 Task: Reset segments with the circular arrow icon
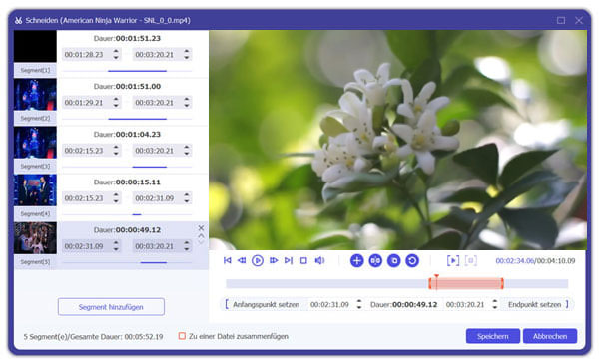click(412, 260)
